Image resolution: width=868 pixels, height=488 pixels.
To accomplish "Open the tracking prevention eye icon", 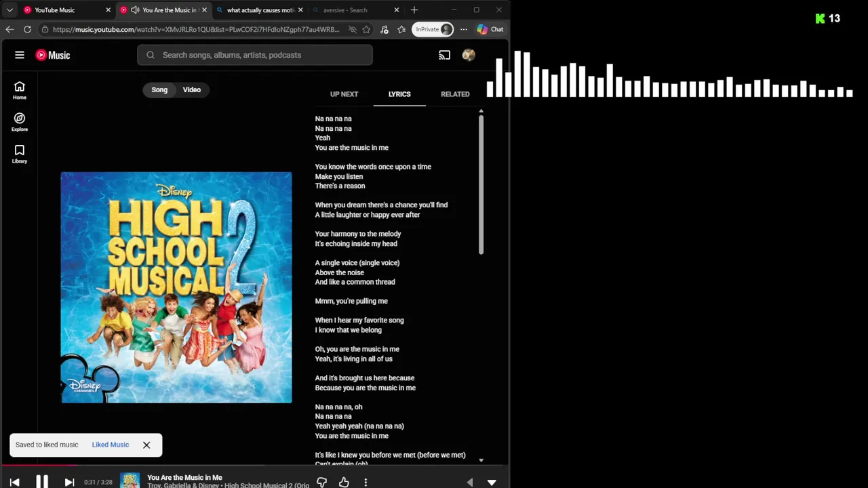I will pos(352,29).
